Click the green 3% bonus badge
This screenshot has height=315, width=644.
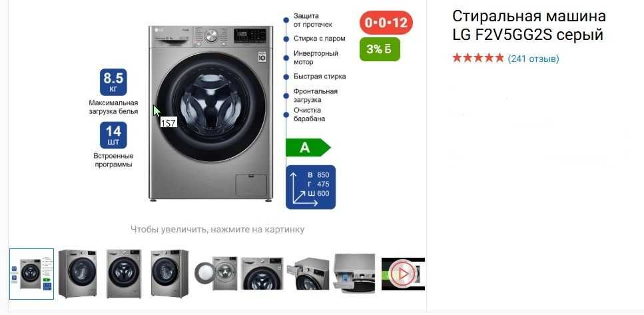380,49
